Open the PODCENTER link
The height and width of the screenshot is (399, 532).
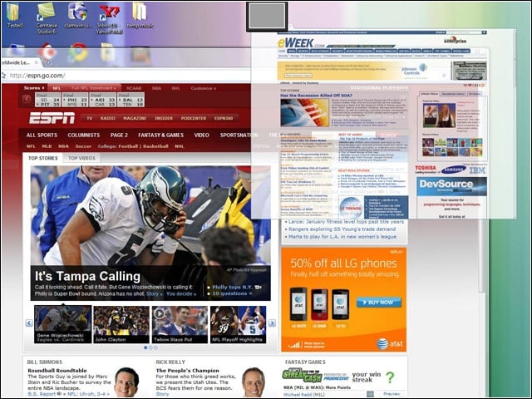pyautogui.click(x=194, y=118)
